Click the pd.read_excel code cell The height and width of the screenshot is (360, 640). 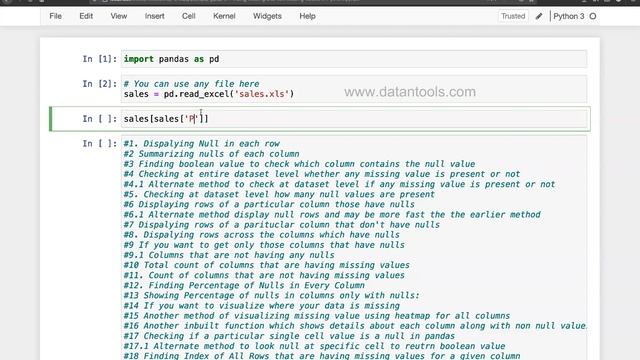[354, 89]
